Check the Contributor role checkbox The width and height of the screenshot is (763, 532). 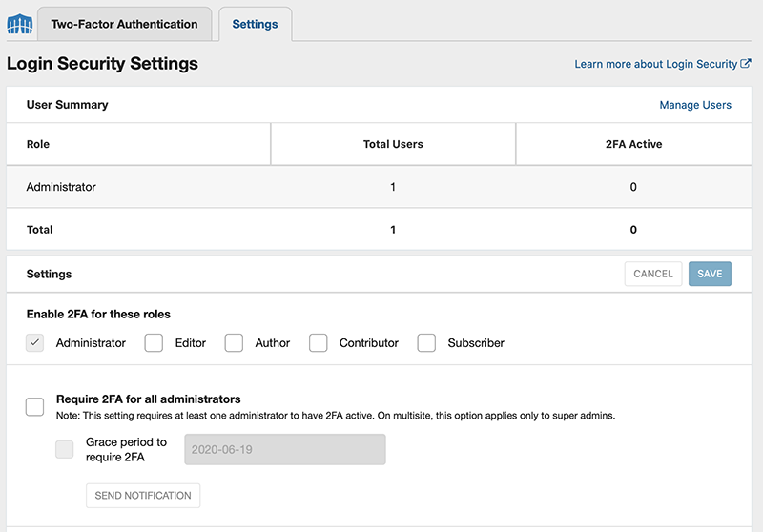coord(319,343)
